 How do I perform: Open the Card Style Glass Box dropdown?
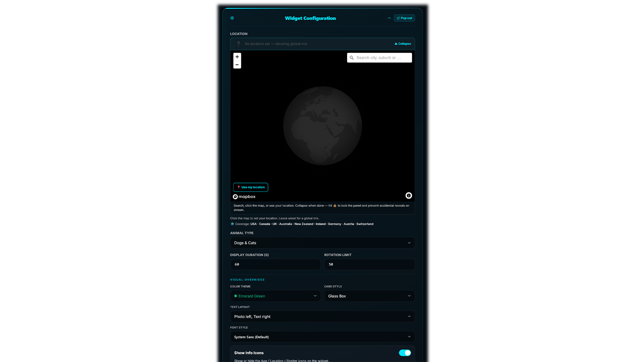point(369,296)
